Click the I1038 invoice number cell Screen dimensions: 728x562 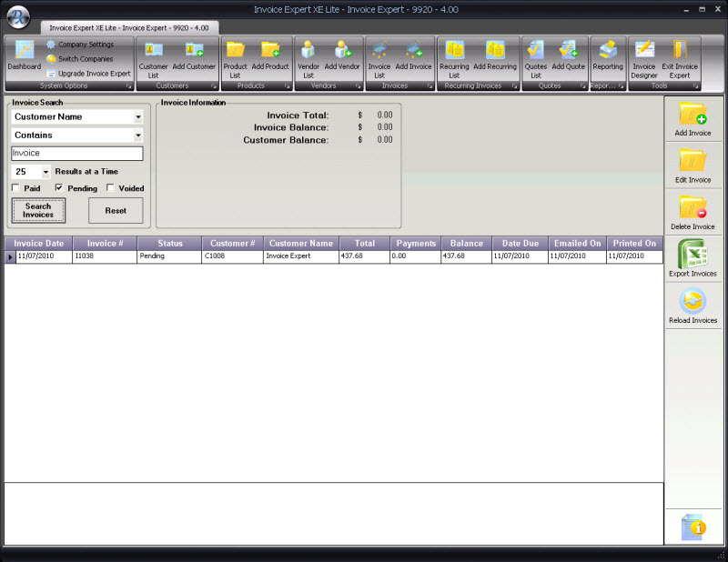105,256
